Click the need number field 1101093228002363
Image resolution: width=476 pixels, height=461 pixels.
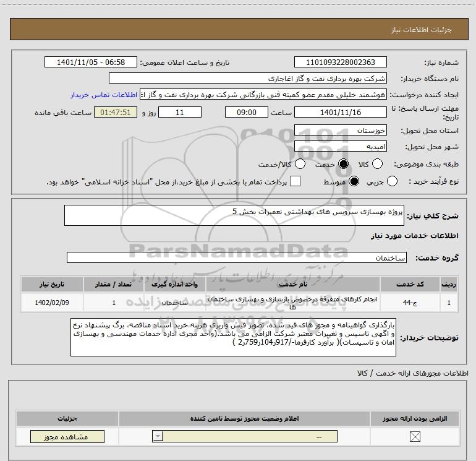340,62
